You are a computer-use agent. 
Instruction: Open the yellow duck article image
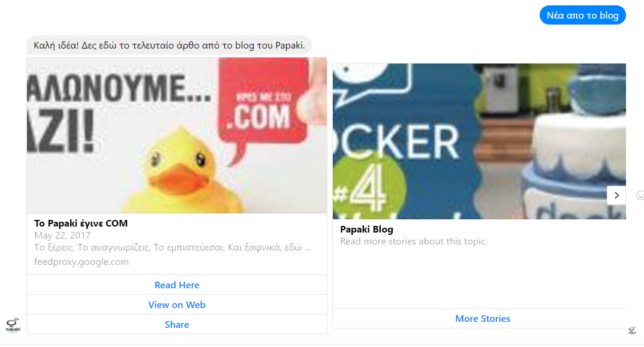(177, 135)
